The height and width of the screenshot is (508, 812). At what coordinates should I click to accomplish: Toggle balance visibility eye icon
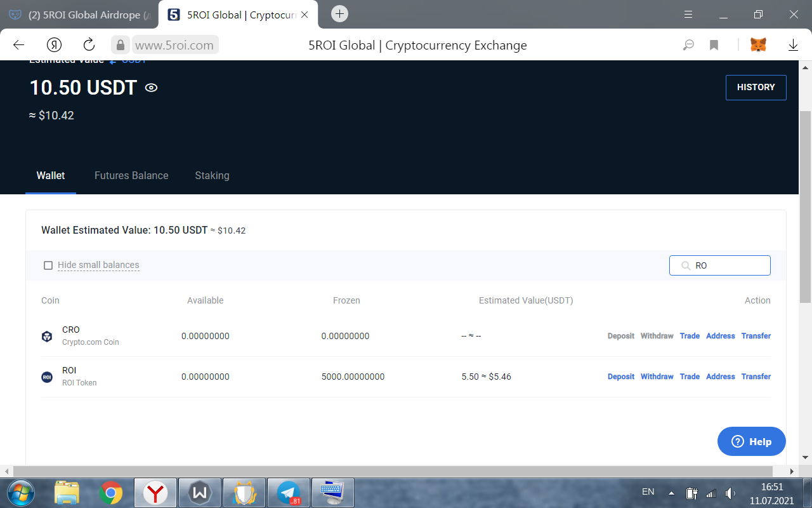click(151, 88)
